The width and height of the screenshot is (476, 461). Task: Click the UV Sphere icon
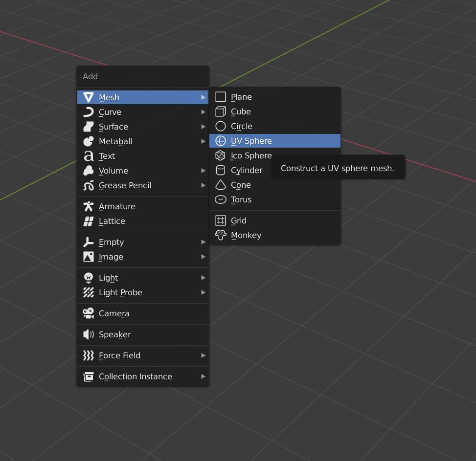pyautogui.click(x=221, y=141)
